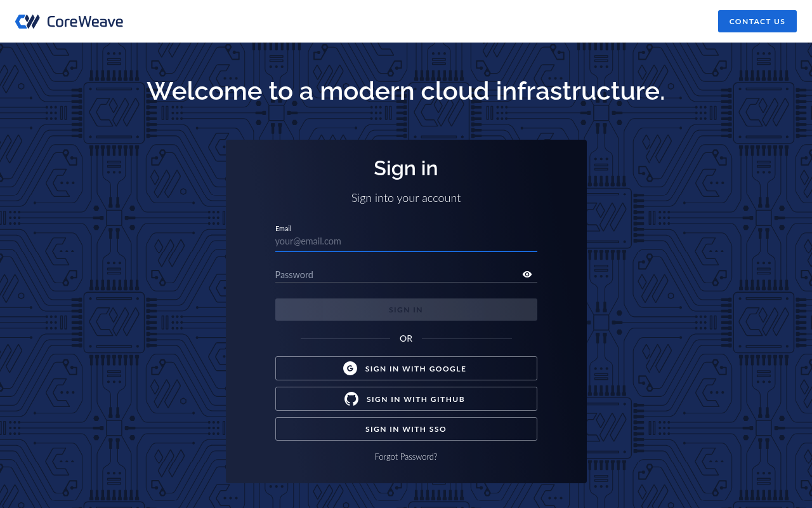Sign in with Google
The width and height of the screenshot is (812, 508).
tap(406, 368)
